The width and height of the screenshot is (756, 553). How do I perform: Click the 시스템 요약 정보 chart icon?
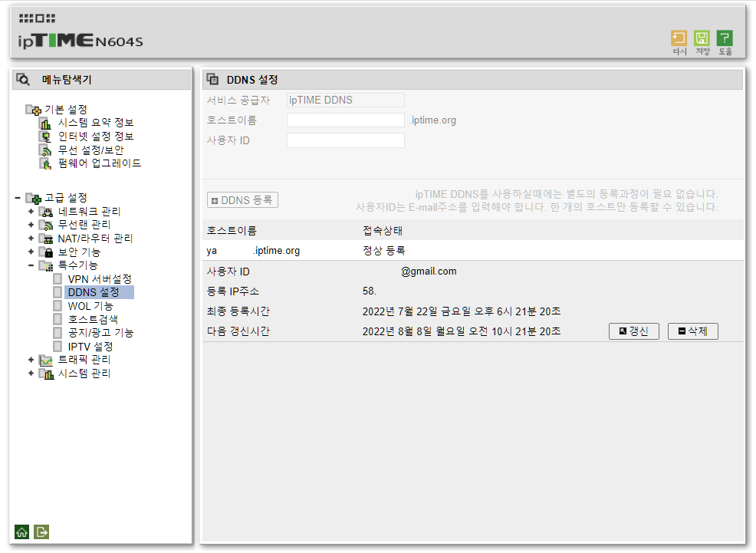tap(44, 123)
